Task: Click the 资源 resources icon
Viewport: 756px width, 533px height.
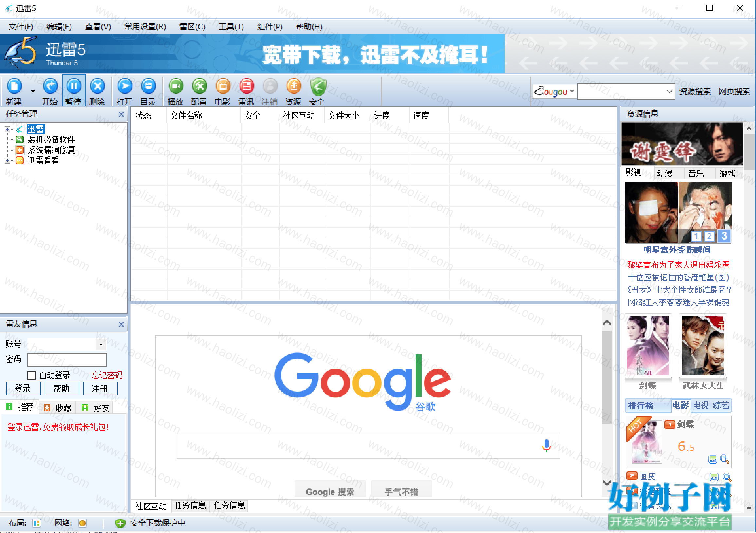Action: pyautogui.click(x=294, y=86)
